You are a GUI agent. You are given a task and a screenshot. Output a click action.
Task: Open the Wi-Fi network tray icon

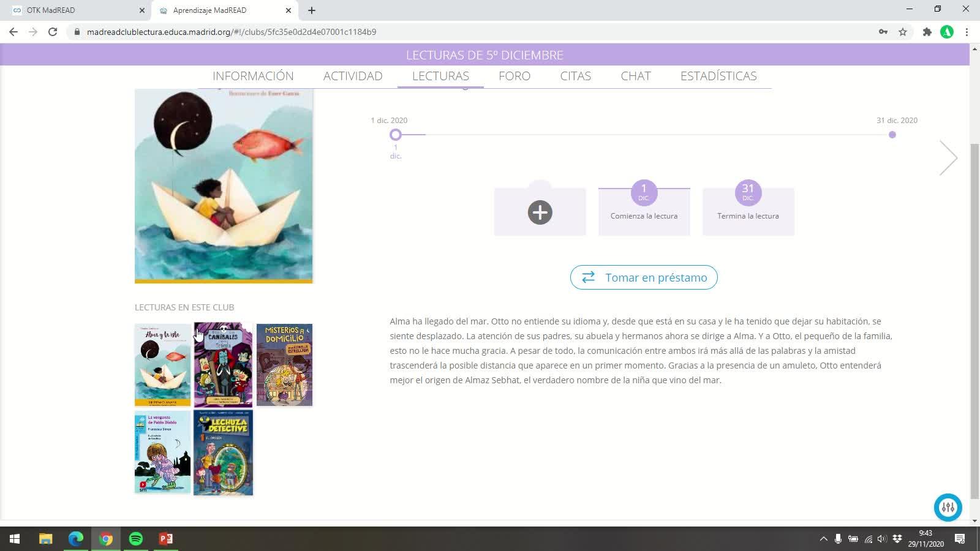click(x=868, y=539)
